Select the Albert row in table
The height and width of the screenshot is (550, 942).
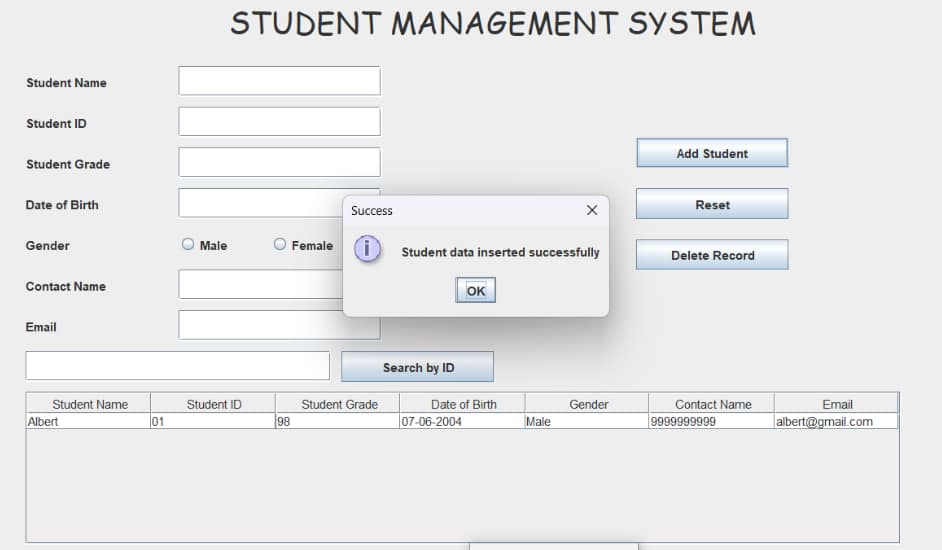click(x=88, y=422)
